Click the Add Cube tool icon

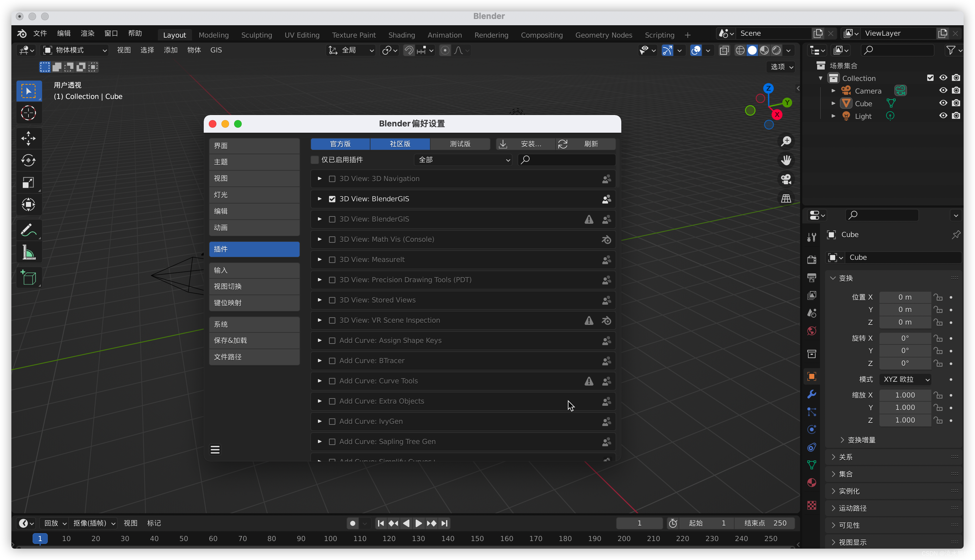(28, 278)
